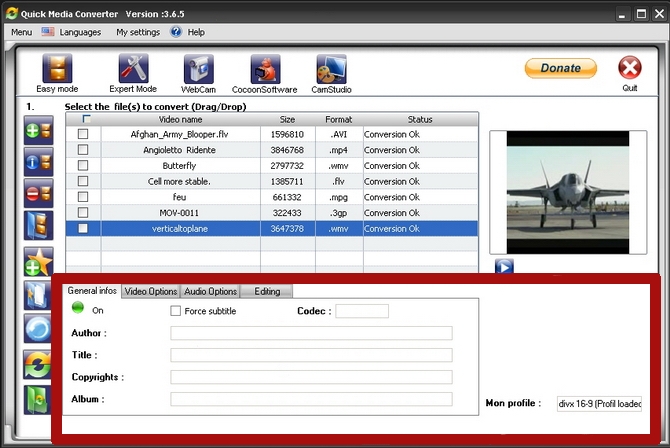Click the green arrows convert icon
The image size is (670, 448).
click(x=38, y=365)
